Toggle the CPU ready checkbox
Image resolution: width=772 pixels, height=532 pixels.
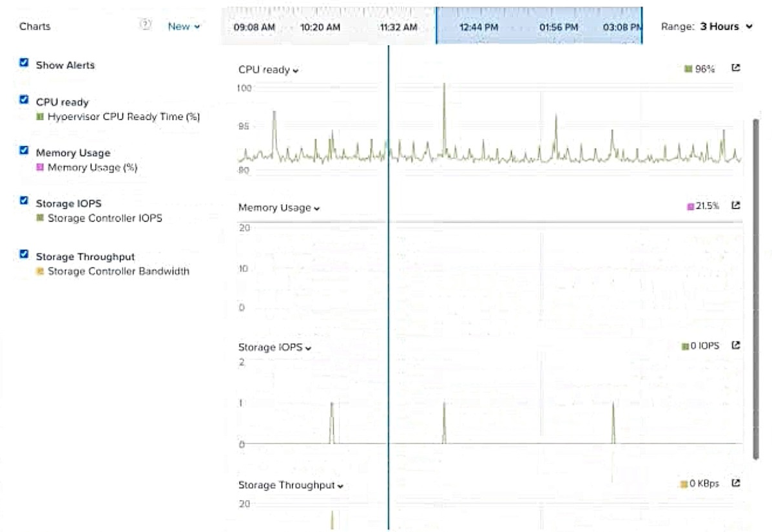tap(24, 100)
